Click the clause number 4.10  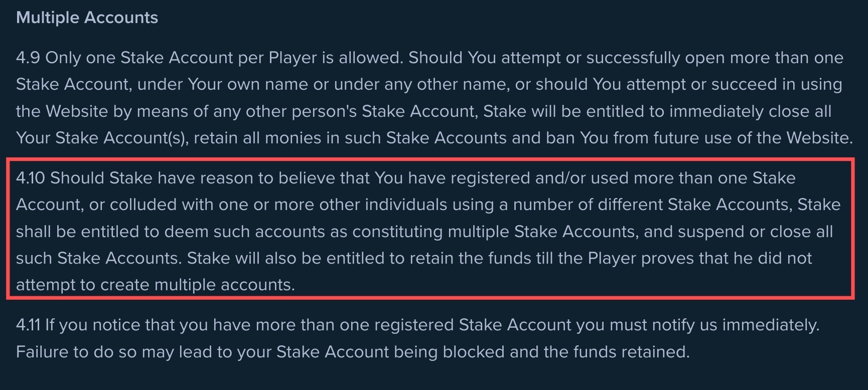[x=31, y=178]
